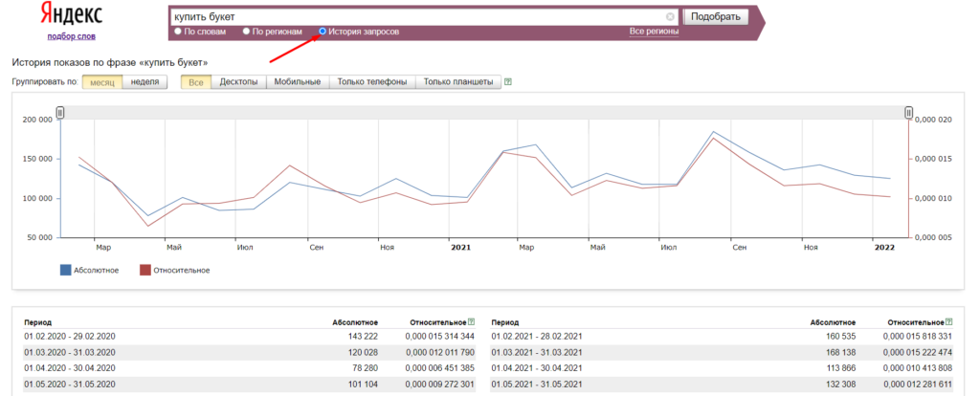Click the red Относительное legend square

[x=145, y=270]
